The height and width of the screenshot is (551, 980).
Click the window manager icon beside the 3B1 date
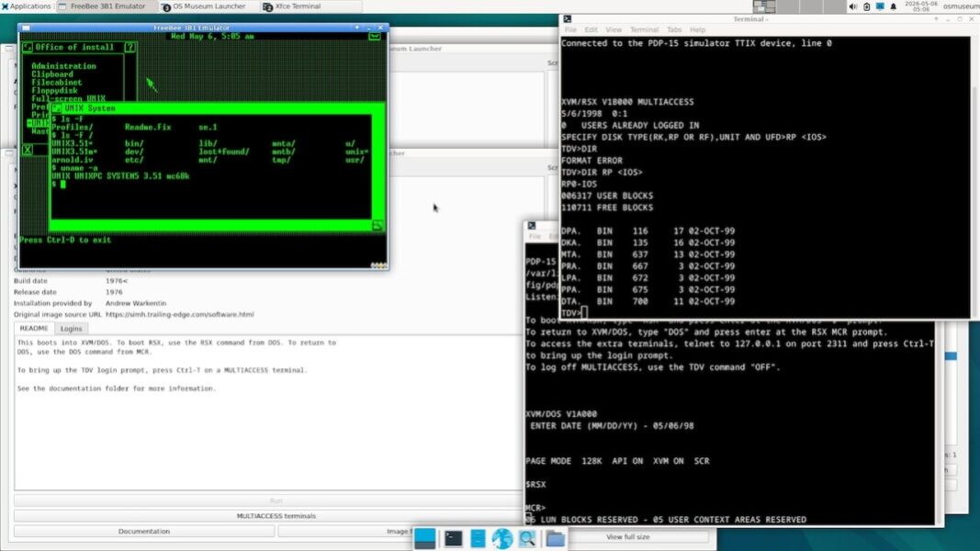(375, 36)
